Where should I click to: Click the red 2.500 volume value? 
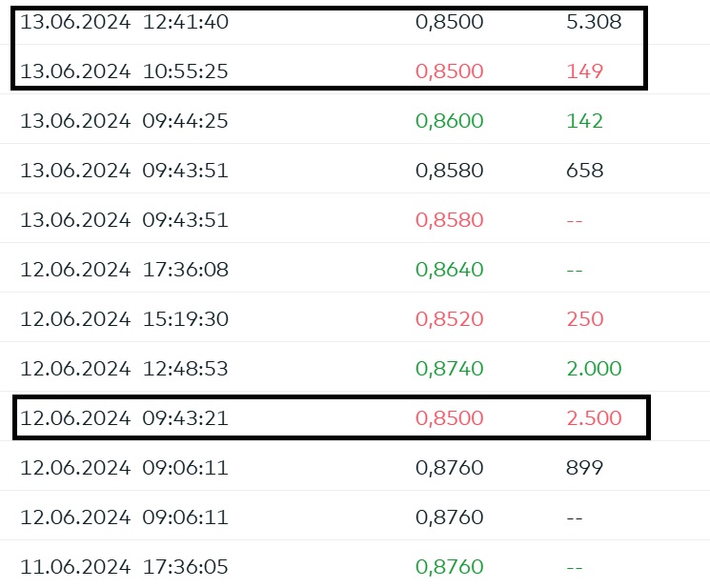[x=593, y=418]
